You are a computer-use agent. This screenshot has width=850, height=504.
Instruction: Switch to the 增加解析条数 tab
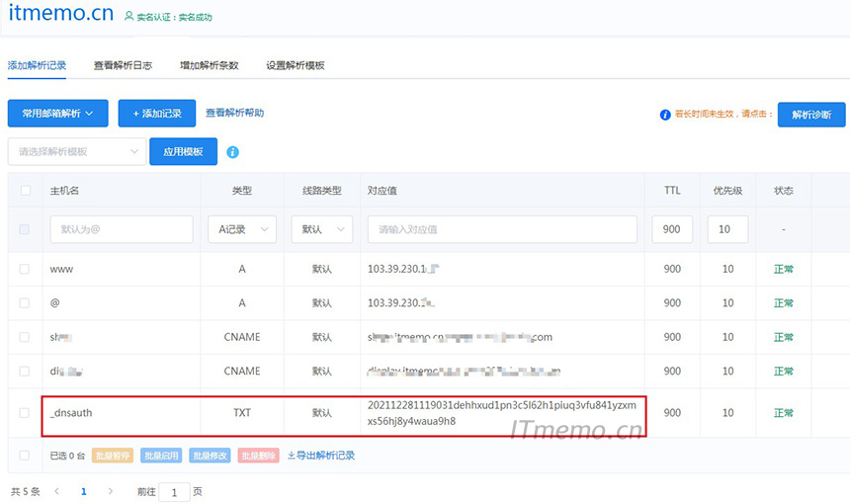pos(210,65)
